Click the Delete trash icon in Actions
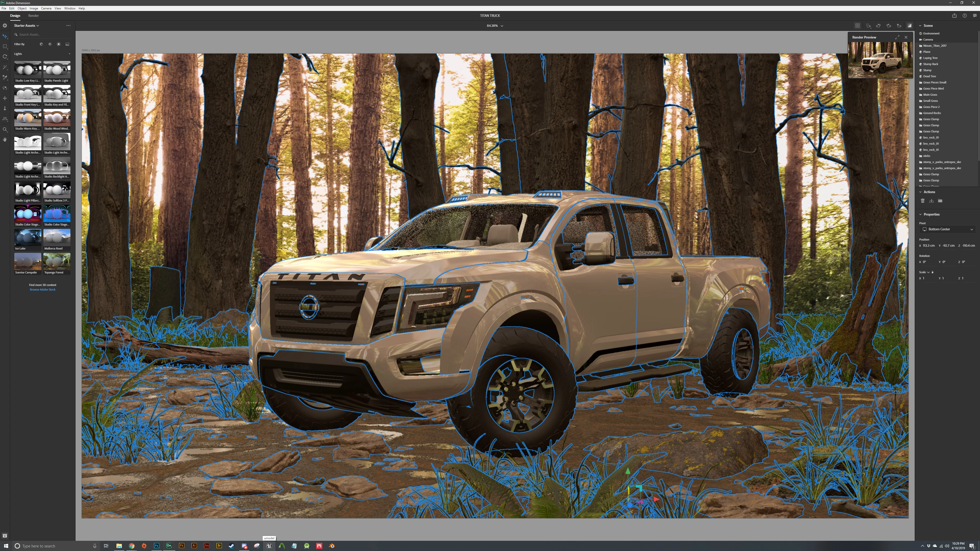Image resolution: width=980 pixels, height=551 pixels. 923,201
